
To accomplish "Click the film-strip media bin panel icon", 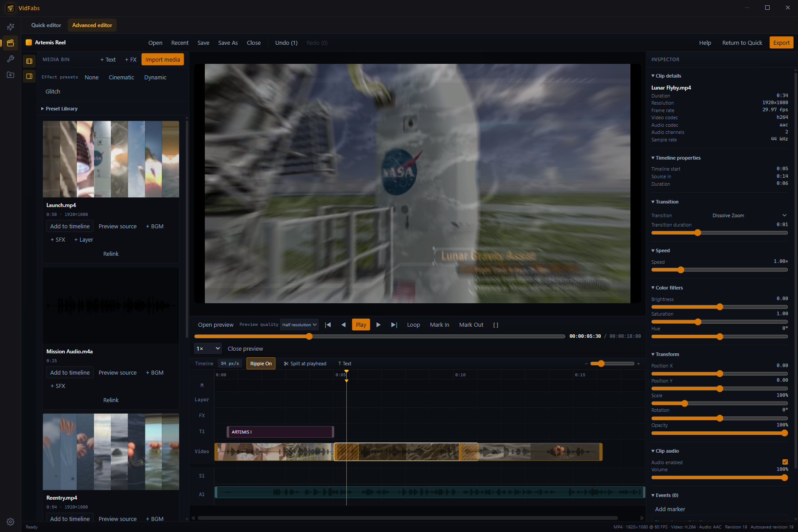I will (29, 61).
